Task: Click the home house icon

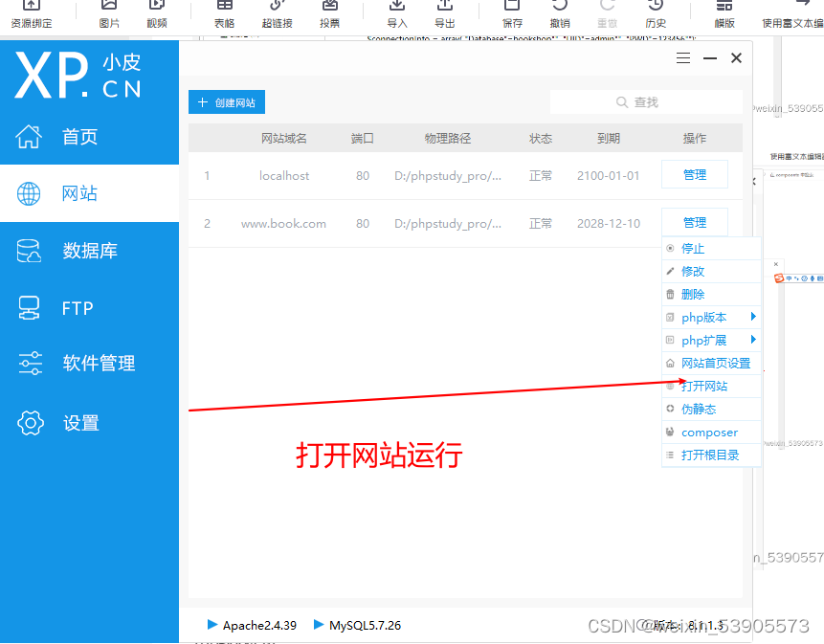Action: click(29, 137)
